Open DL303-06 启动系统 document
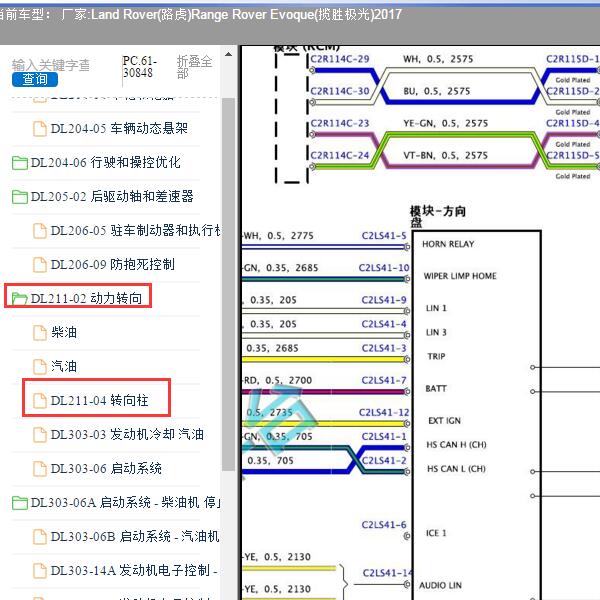This screenshot has height=600, width=600. pyautogui.click(x=106, y=468)
